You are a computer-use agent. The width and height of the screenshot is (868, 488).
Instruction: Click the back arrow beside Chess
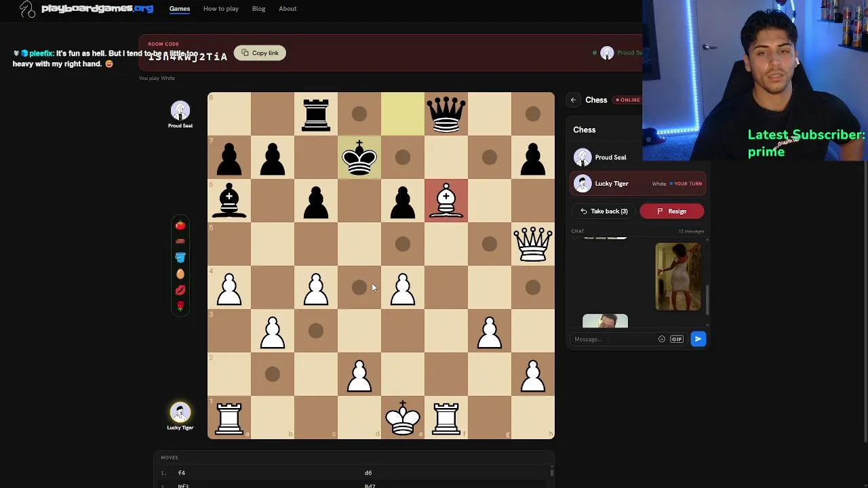[x=573, y=100]
